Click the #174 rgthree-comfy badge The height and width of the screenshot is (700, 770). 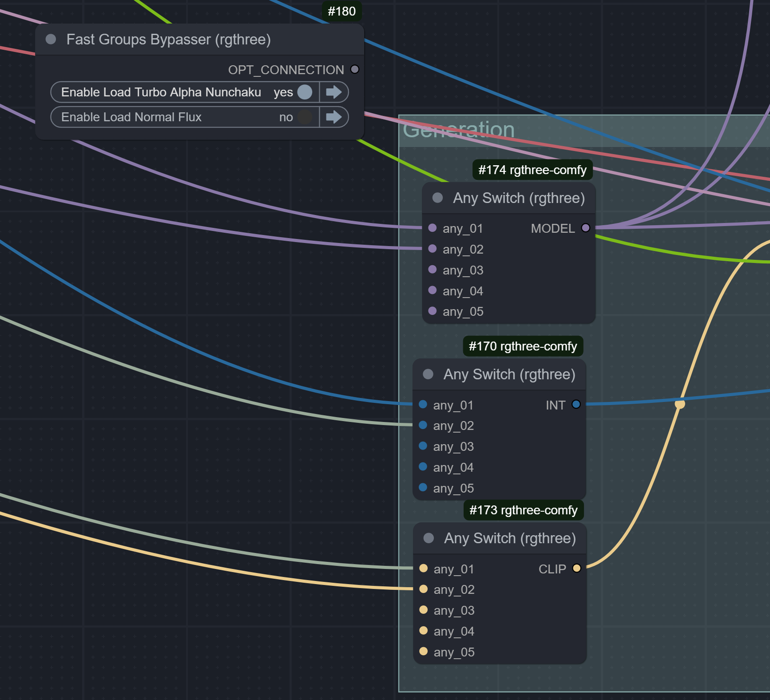[532, 170]
